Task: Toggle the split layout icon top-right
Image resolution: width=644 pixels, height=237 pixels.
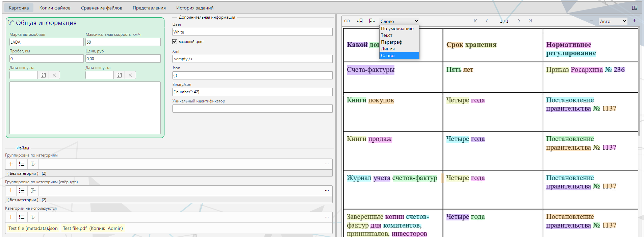Action: click(x=635, y=8)
